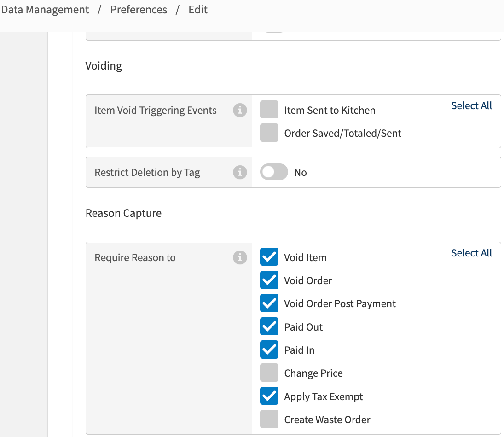This screenshot has height=437, width=504.
Task: Enable the Change Price checkbox
Action: pyautogui.click(x=269, y=373)
